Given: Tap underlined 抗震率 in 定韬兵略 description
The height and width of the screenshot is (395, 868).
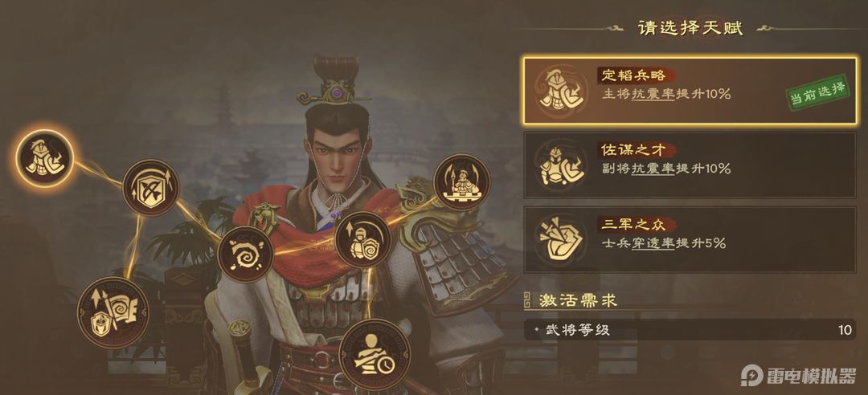Looking at the screenshot, I should (x=653, y=94).
